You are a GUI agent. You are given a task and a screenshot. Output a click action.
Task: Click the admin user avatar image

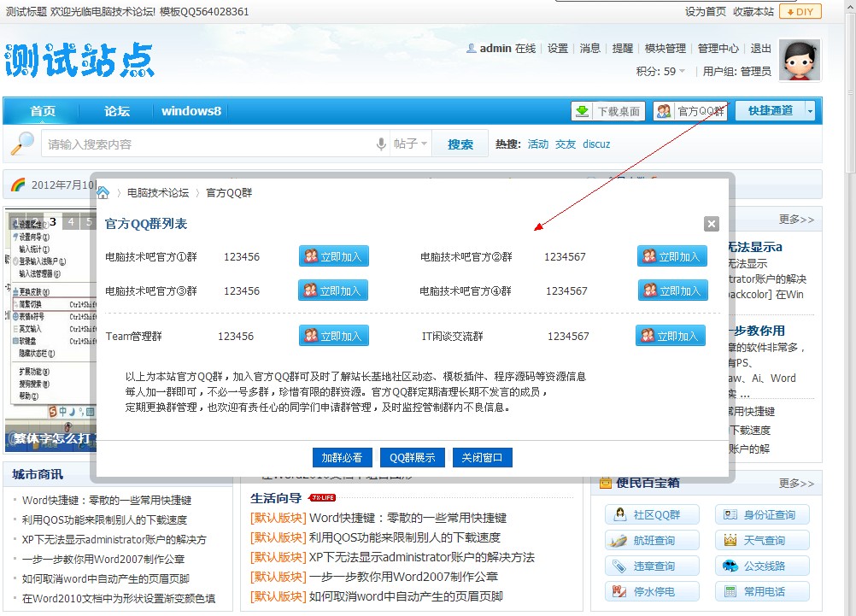[799, 60]
